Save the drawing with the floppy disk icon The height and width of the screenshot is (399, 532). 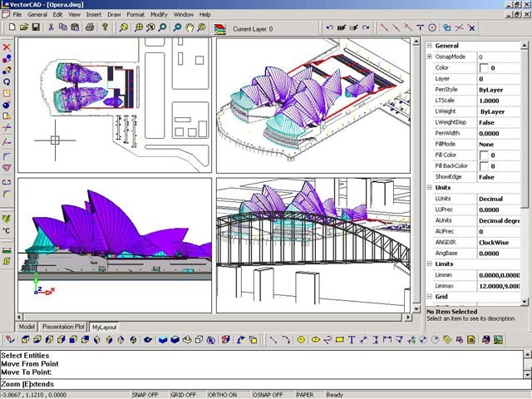tap(36, 27)
